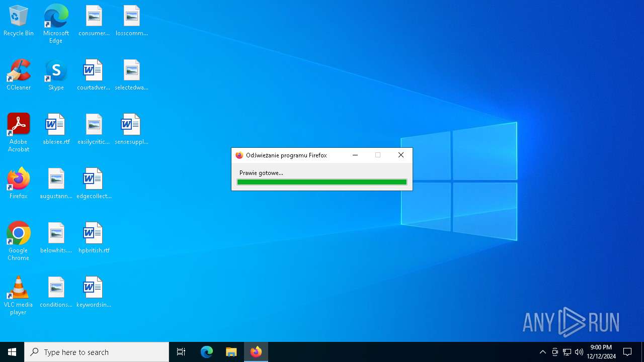The height and width of the screenshot is (362, 644).
Task: Select the easilycritic... image file
Action: coord(94,129)
